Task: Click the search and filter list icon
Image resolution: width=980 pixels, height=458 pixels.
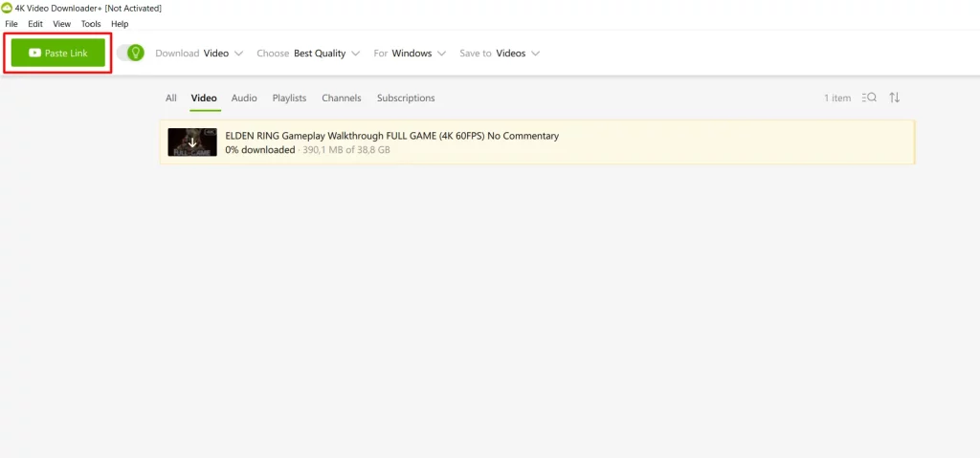Action: pyautogui.click(x=869, y=98)
